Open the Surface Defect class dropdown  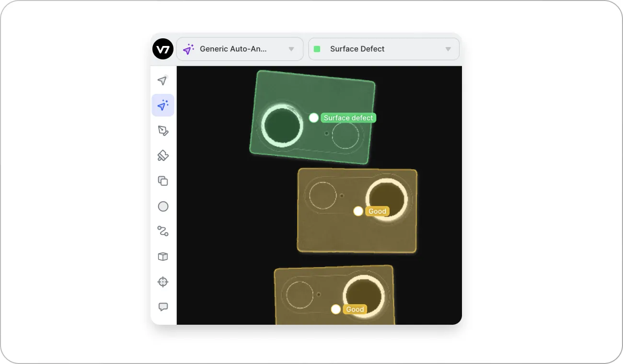tap(383, 48)
